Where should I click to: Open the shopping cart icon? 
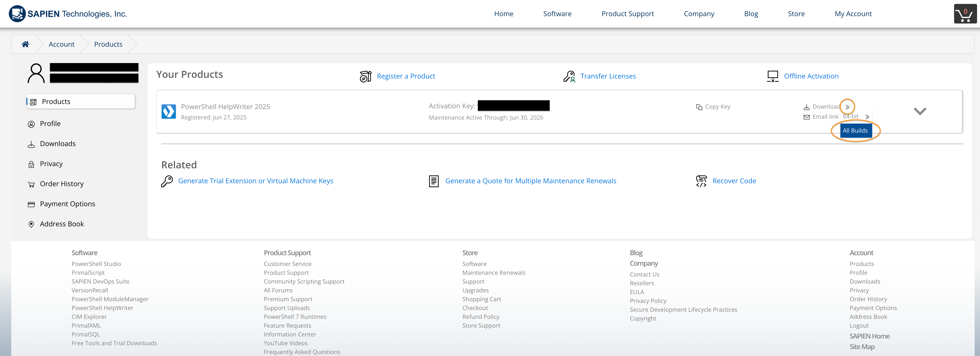point(965,14)
